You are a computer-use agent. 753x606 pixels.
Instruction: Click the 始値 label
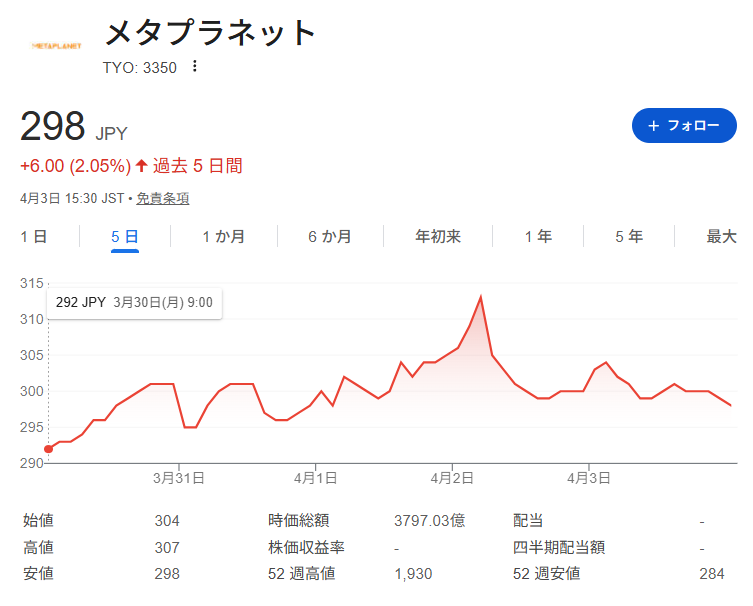(38, 521)
